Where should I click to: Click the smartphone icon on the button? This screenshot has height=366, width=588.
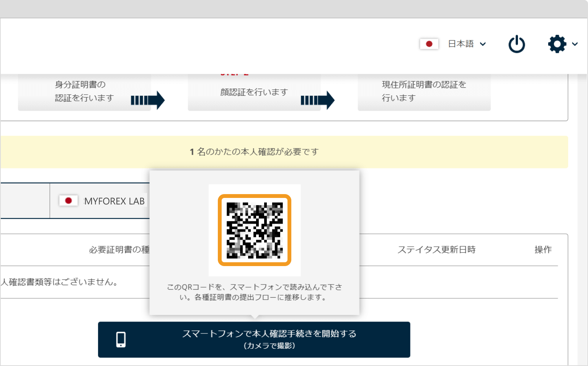tap(121, 340)
